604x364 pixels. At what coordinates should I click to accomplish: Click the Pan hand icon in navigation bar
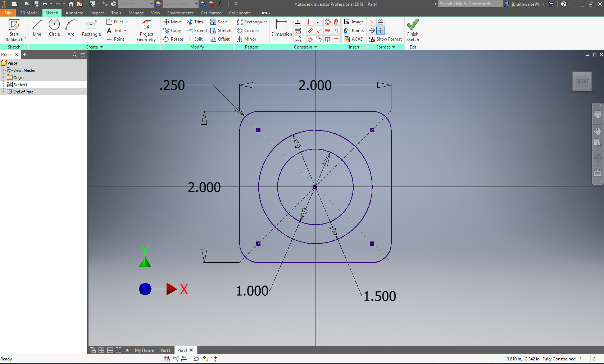pyautogui.click(x=598, y=131)
